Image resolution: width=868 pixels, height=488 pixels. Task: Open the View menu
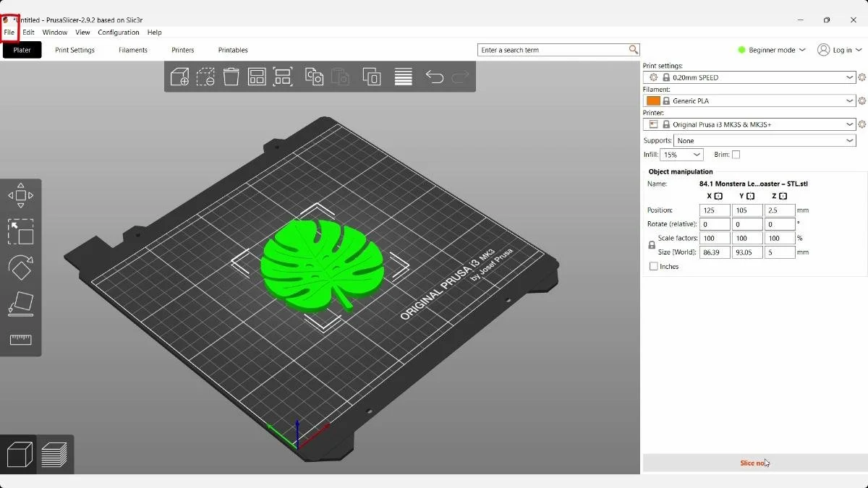82,33
